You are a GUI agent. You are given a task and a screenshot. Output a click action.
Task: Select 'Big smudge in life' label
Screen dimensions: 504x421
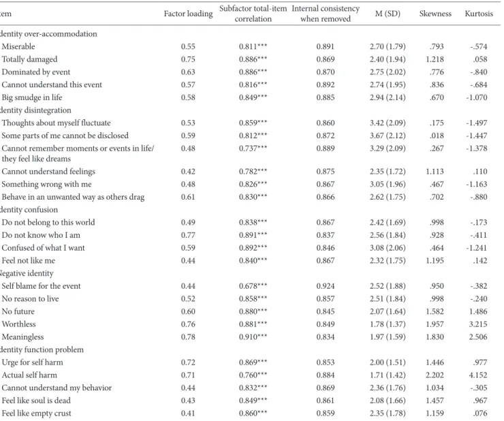tap(32, 97)
